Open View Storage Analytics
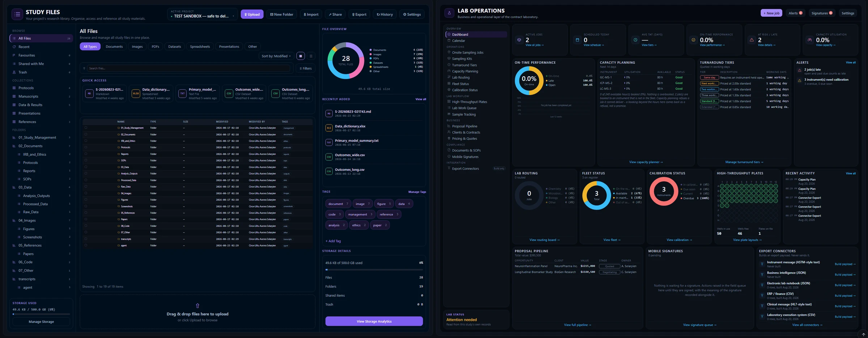Screen dimensions: 868x338 point(374,321)
